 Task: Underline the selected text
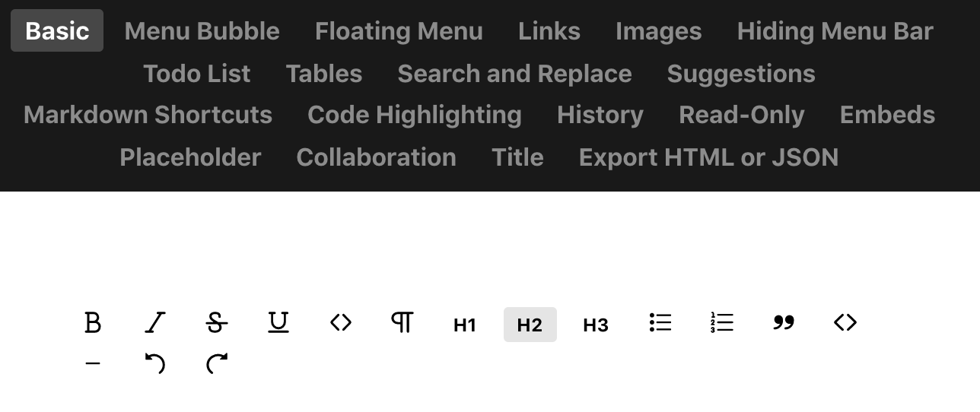pos(278,323)
